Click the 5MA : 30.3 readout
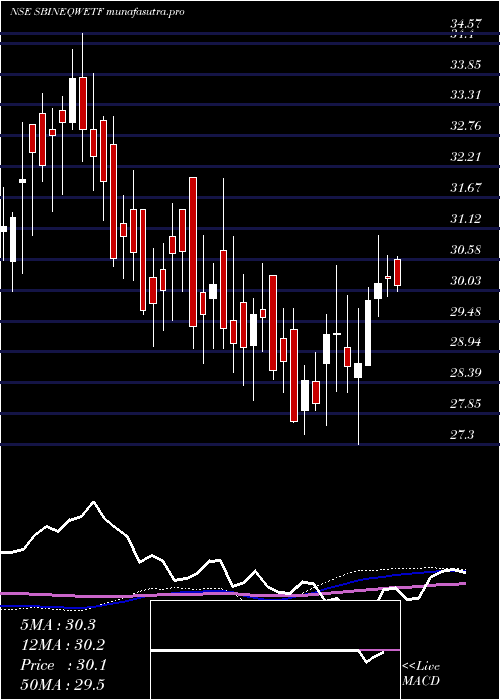This screenshot has width=500, height=700. coord(58,625)
